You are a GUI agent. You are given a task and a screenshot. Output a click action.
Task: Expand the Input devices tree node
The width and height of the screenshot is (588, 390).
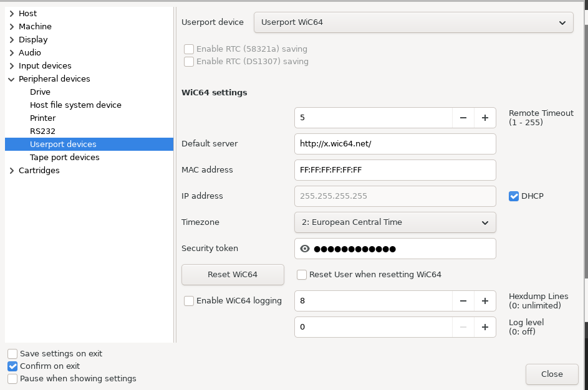12,66
